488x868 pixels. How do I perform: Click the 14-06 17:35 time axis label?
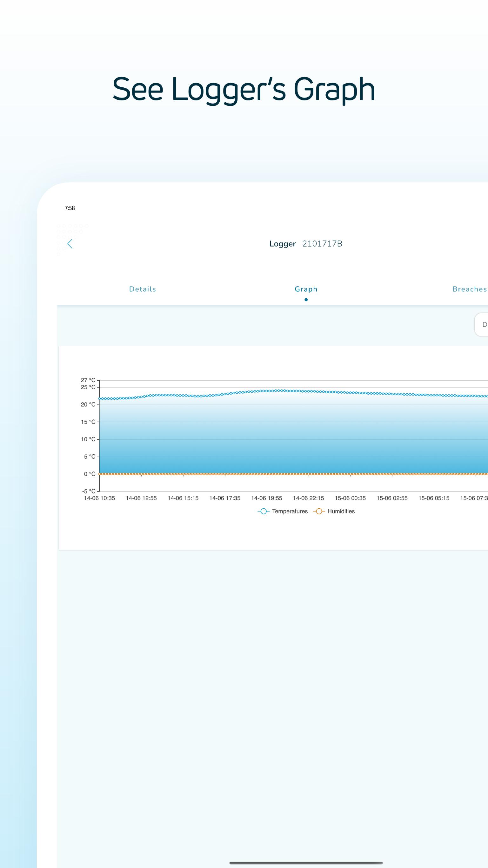click(x=225, y=498)
